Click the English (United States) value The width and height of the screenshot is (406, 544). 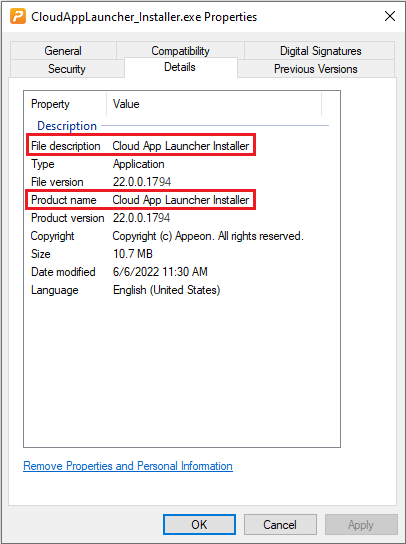(167, 290)
